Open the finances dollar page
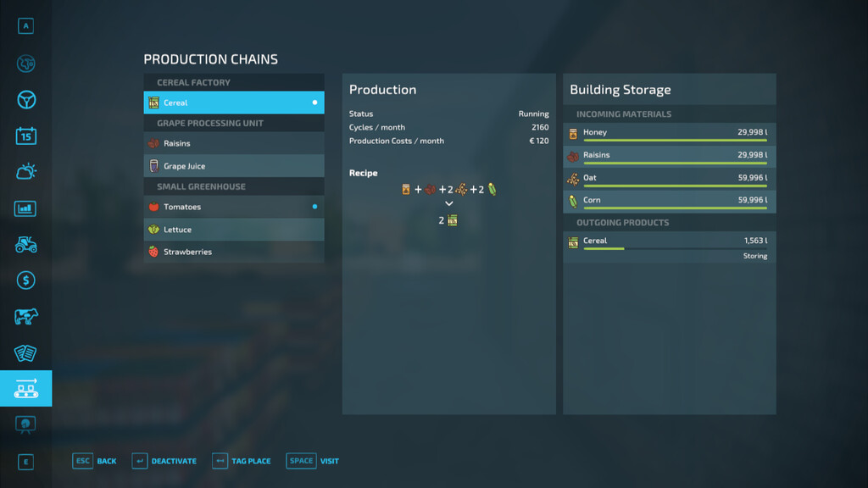Image resolution: width=868 pixels, height=488 pixels. click(25, 280)
